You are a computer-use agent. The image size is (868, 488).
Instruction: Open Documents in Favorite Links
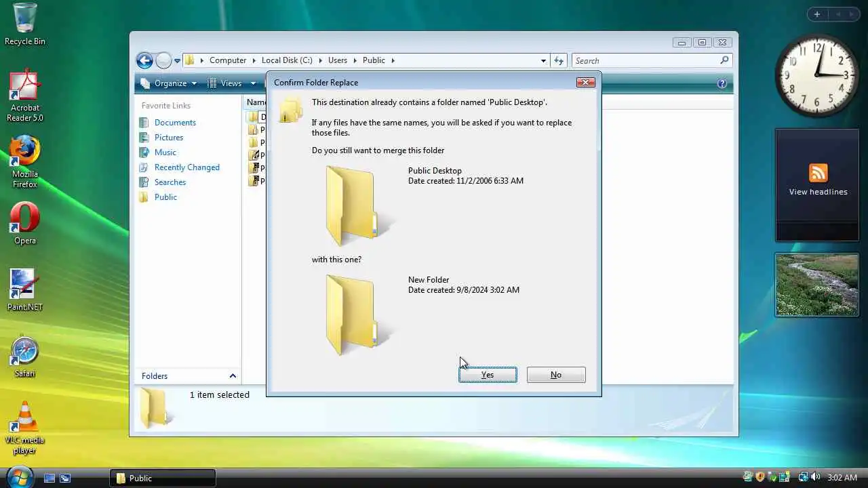tap(175, 123)
